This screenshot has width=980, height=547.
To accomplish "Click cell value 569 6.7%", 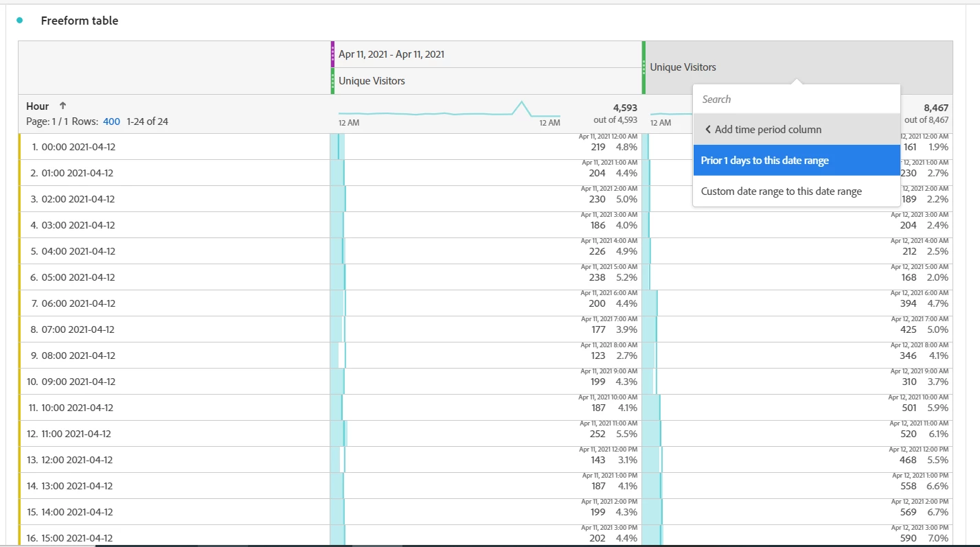I will pyautogui.click(x=924, y=512).
